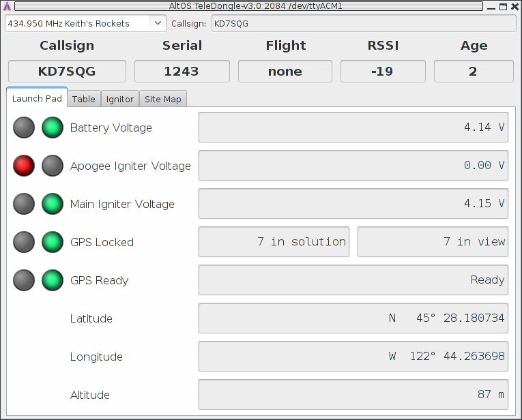Click the AltOS logo in title bar

[x=6, y=6]
